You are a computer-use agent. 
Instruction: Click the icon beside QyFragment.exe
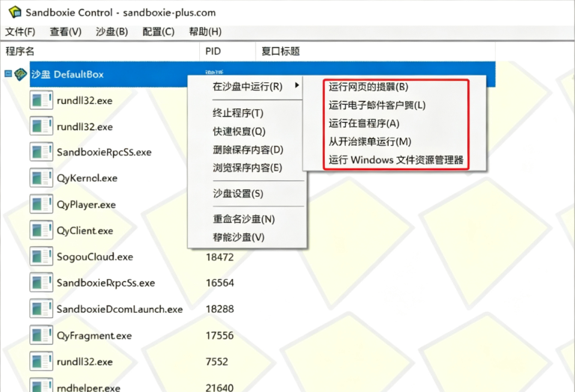coord(41,335)
